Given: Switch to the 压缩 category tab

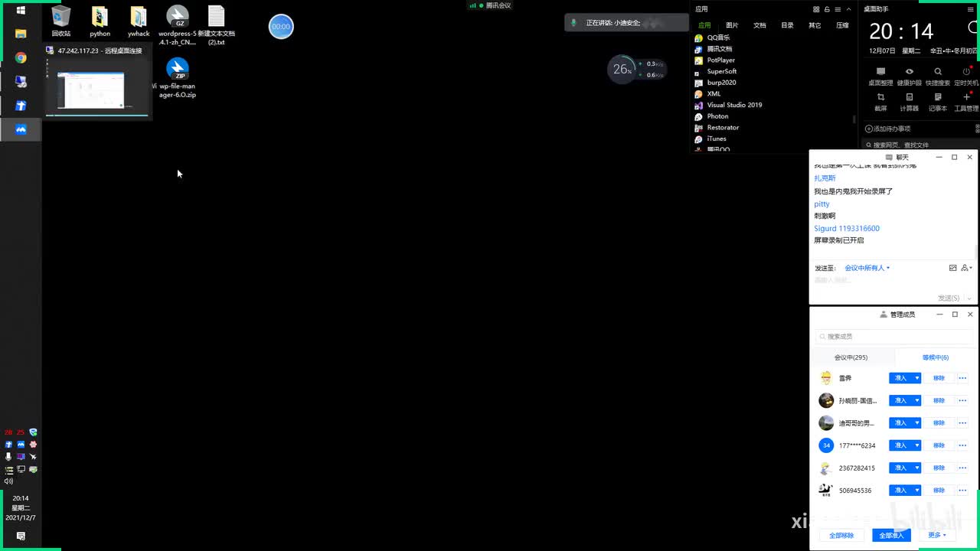Looking at the screenshot, I should (842, 25).
